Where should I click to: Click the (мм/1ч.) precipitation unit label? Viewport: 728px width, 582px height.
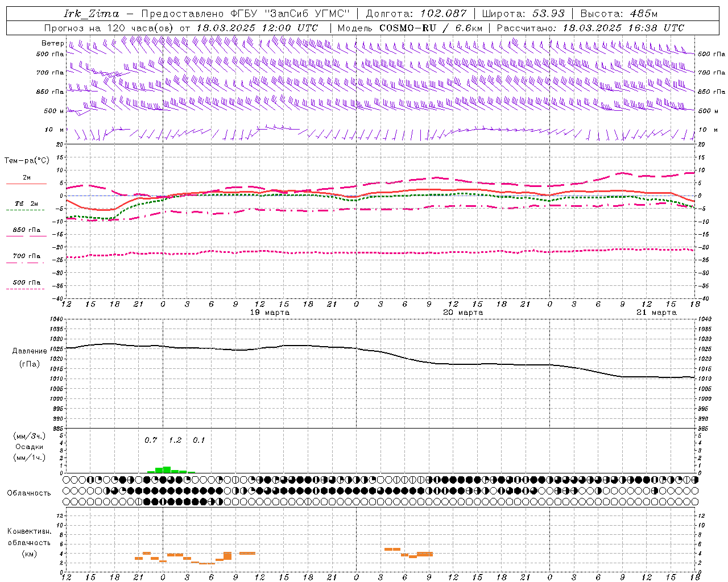click(x=30, y=458)
